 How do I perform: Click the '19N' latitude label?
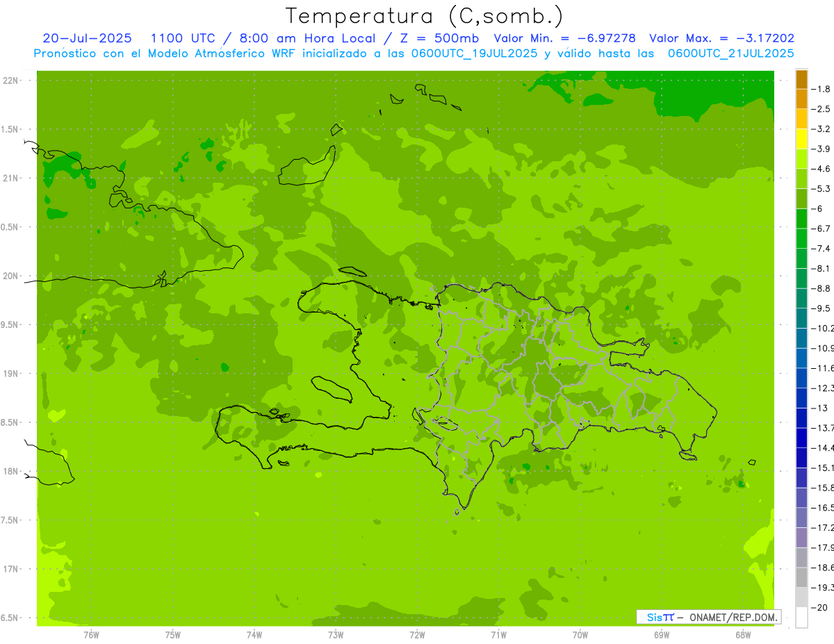(x=10, y=374)
